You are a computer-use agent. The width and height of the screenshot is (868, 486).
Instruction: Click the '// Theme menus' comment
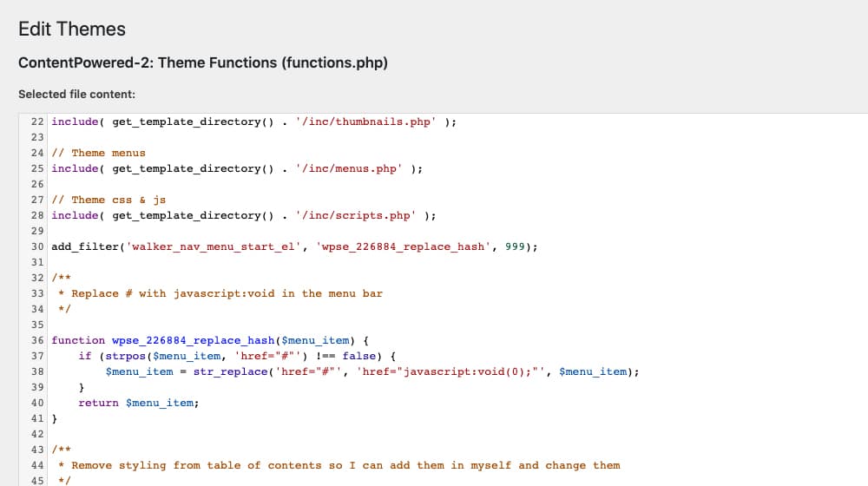tap(99, 153)
